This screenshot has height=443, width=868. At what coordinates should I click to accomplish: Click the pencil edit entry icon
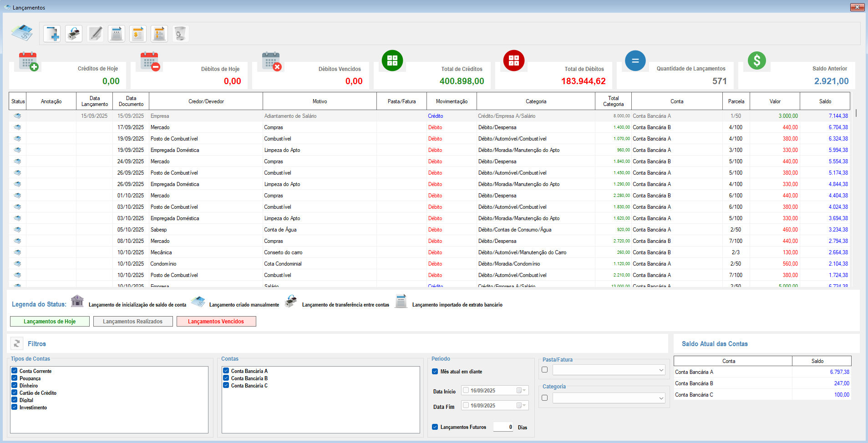[x=96, y=34]
